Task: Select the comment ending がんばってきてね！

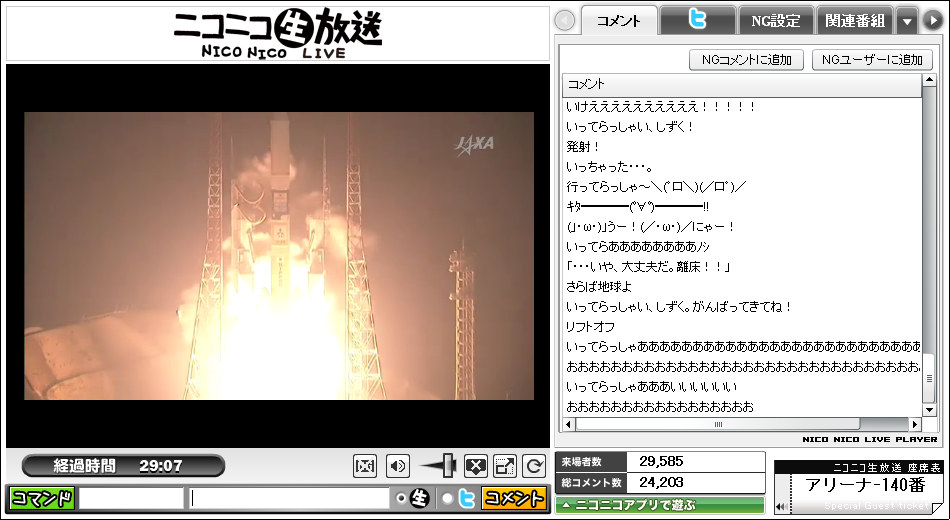Action: tap(679, 307)
